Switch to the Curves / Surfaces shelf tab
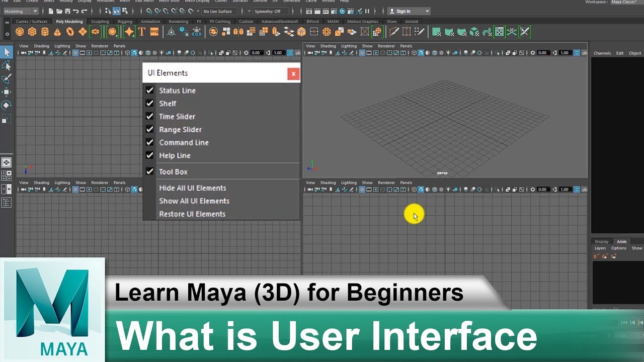644x362 pixels. pos(32,22)
